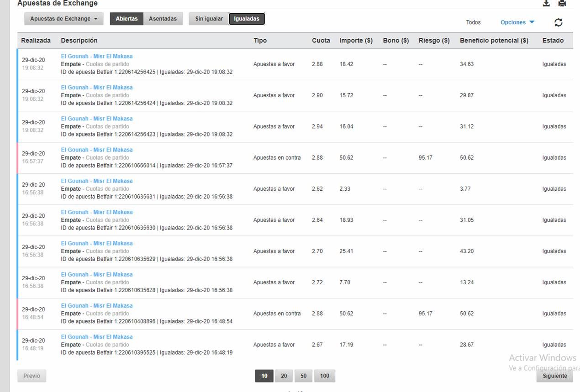This screenshot has width=580, height=392.
Task: Go to the Siguiente page
Action: 555,376
